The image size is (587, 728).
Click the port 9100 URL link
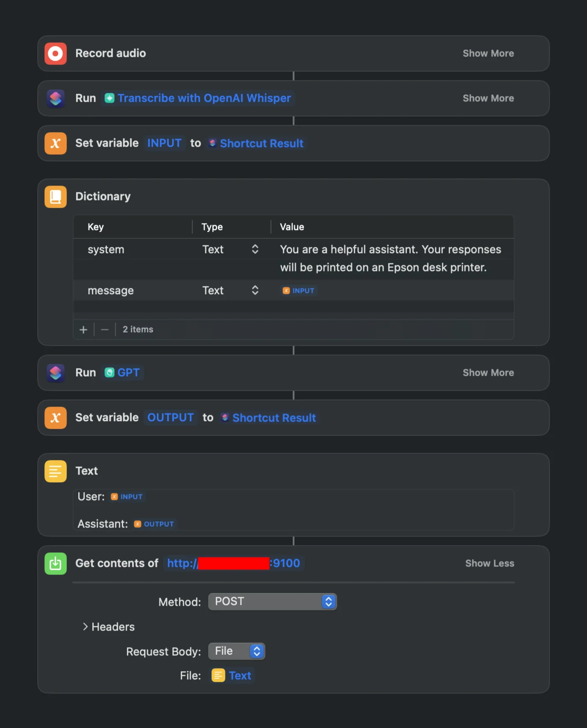233,563
